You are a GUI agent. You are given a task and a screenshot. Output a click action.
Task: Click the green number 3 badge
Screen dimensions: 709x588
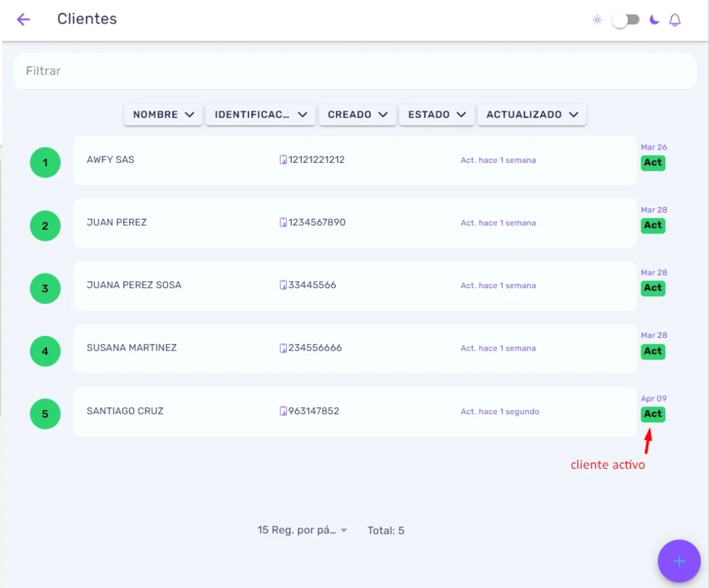coord(45,289)
